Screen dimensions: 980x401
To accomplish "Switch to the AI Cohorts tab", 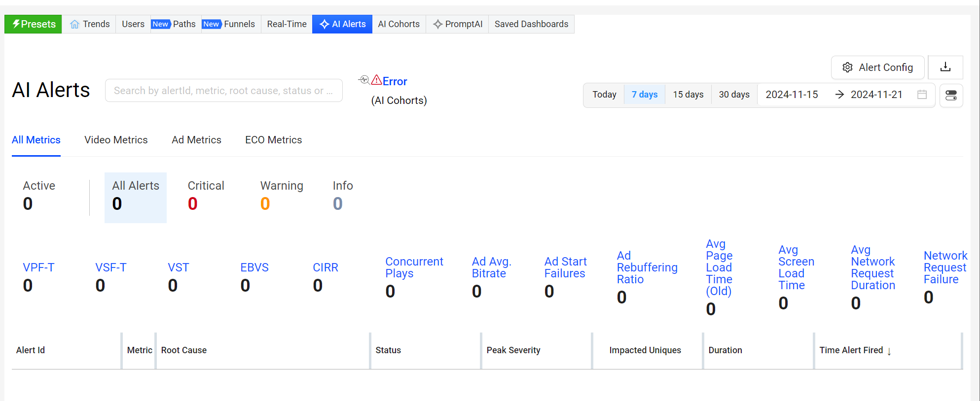I will 399,24.
